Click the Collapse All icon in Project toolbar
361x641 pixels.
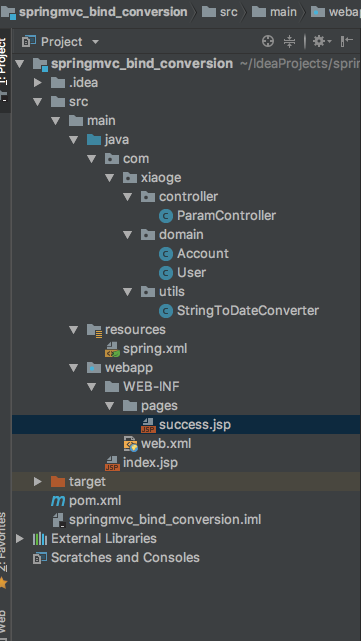tap(289, 41)
